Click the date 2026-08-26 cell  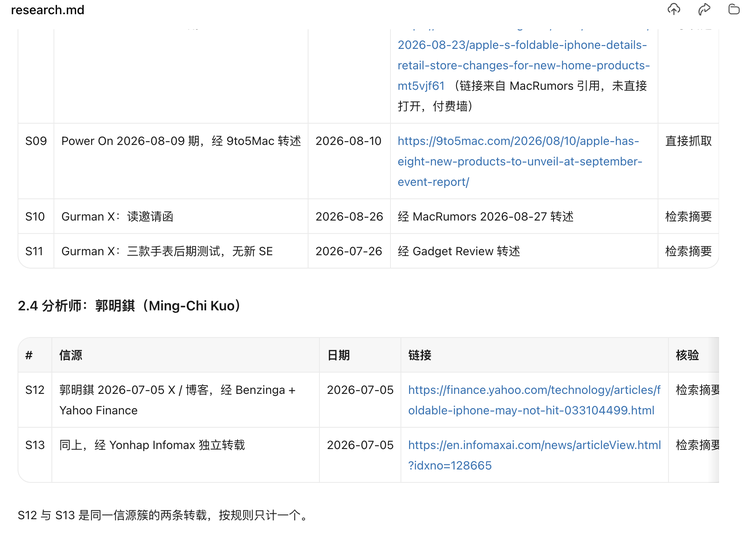[349, 217]
